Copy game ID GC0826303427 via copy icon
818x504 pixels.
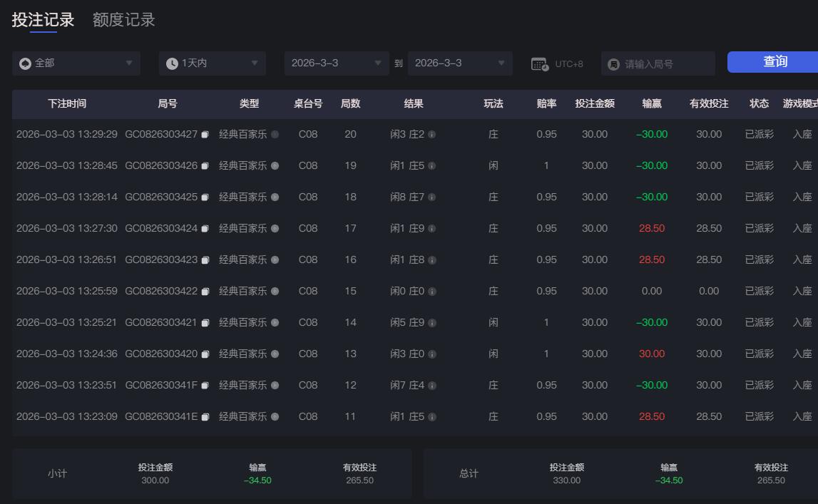[205, 134]
